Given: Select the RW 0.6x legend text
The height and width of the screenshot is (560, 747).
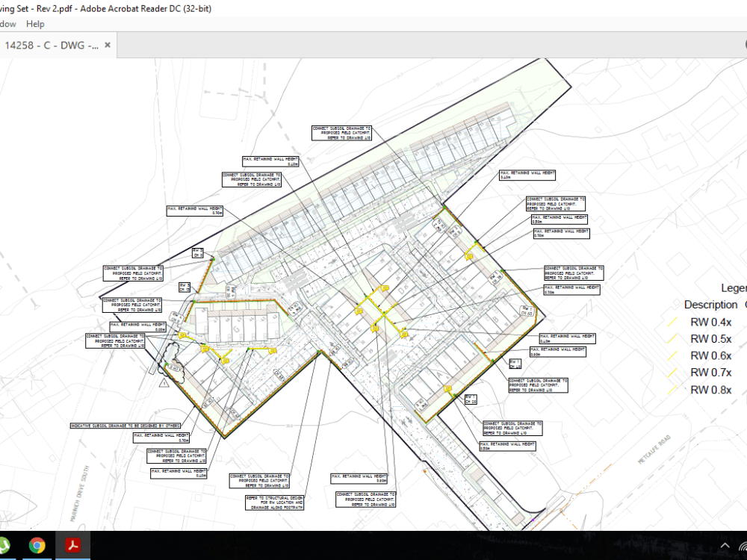Looking at the screenshot, I should pos(711,355).
